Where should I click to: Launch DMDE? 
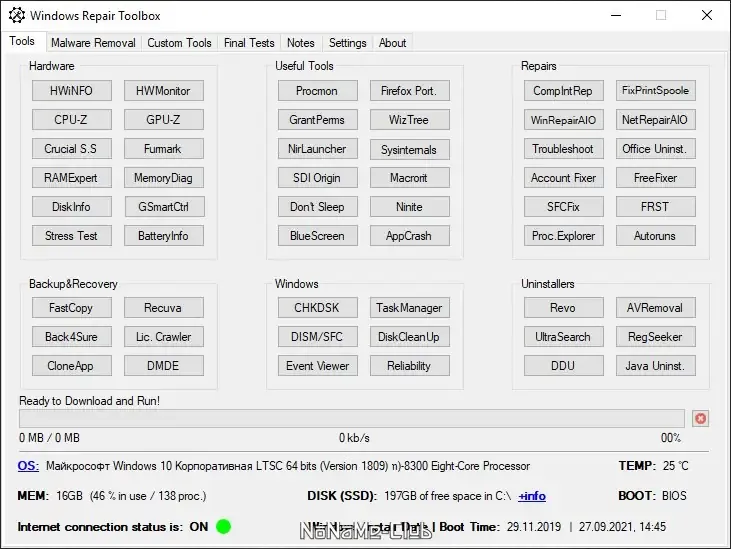[x=164, y=365]
